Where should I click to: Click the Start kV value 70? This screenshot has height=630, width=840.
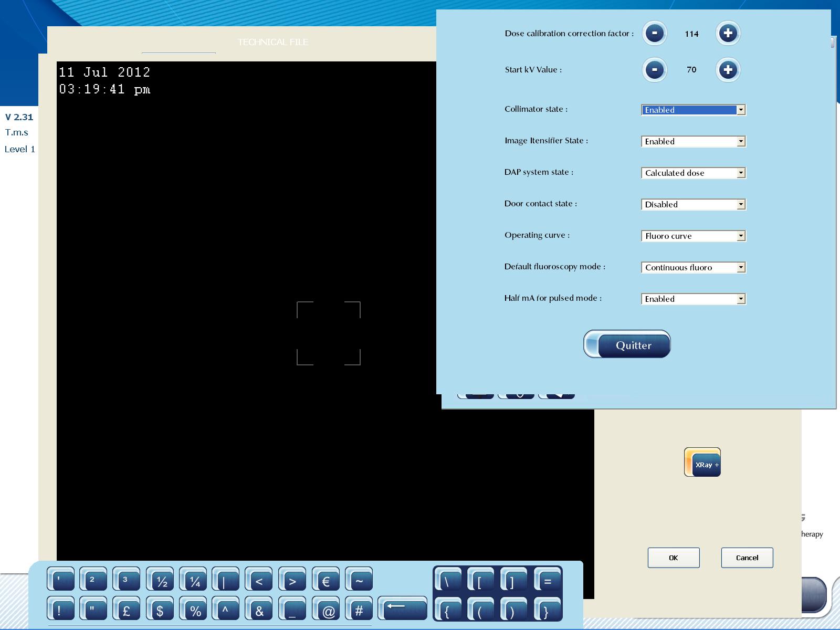[x=691, y=69]
